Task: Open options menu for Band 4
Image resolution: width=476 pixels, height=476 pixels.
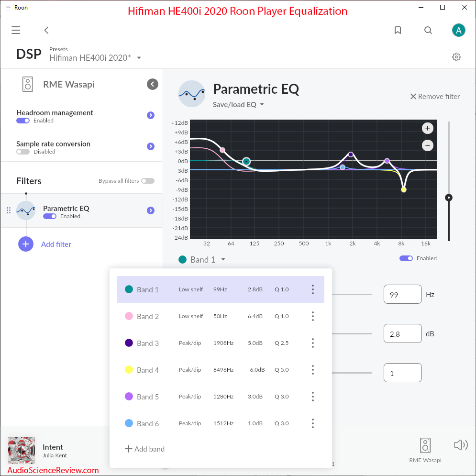Action: 313,370
